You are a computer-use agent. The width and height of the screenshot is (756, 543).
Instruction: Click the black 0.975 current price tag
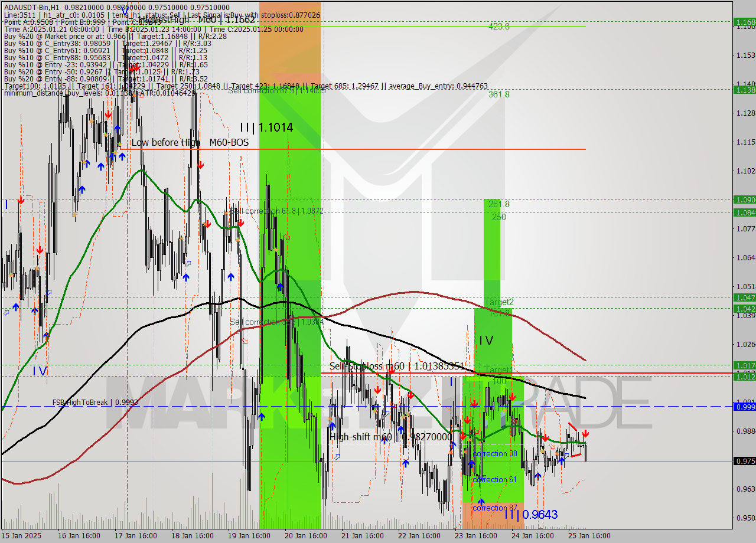tap(744, 461)
